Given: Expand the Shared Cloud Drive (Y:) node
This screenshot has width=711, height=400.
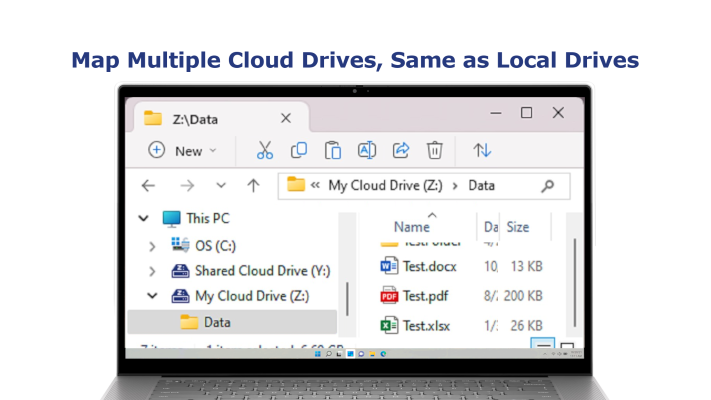Looking at the screenshot, I should 151,271.
